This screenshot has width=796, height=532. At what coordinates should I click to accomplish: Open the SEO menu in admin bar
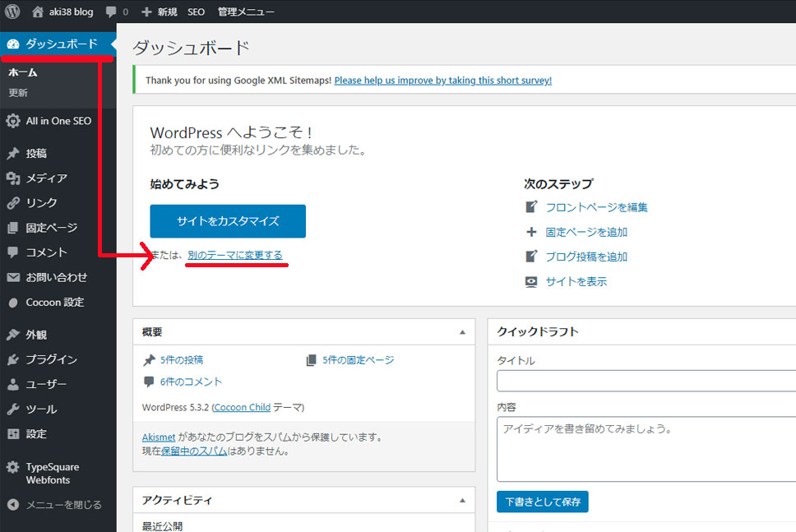[196, 12]
